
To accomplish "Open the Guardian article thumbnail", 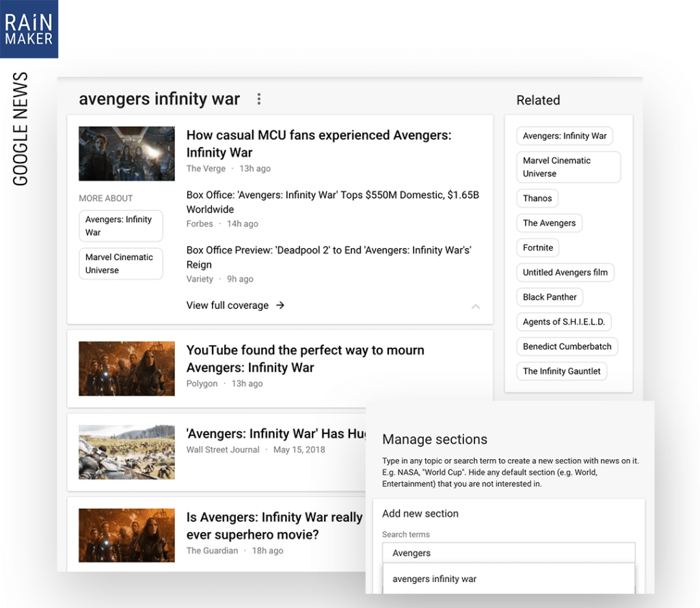I will [x=126, y=535].
